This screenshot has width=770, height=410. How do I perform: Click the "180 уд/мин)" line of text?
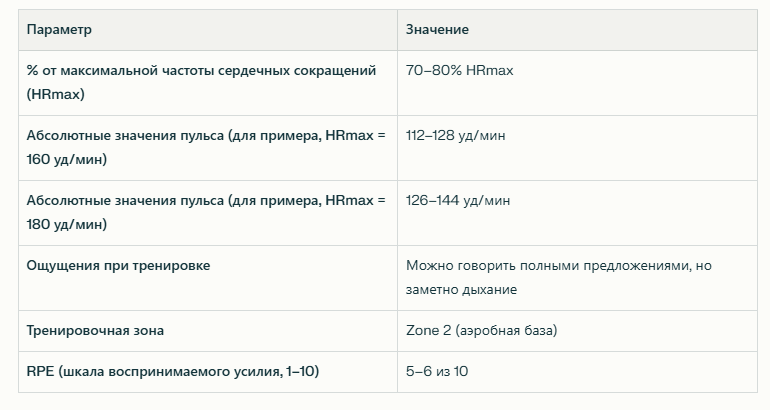point(67,225)
